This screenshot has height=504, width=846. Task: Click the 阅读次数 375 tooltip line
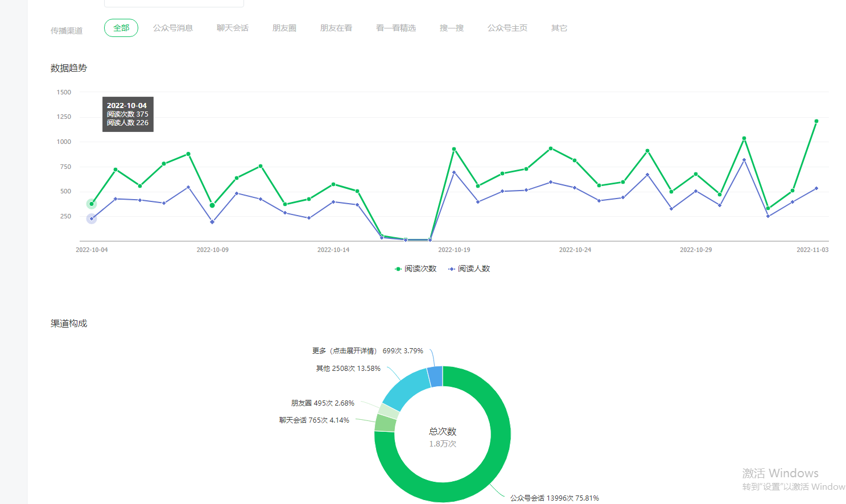(127, 114)
